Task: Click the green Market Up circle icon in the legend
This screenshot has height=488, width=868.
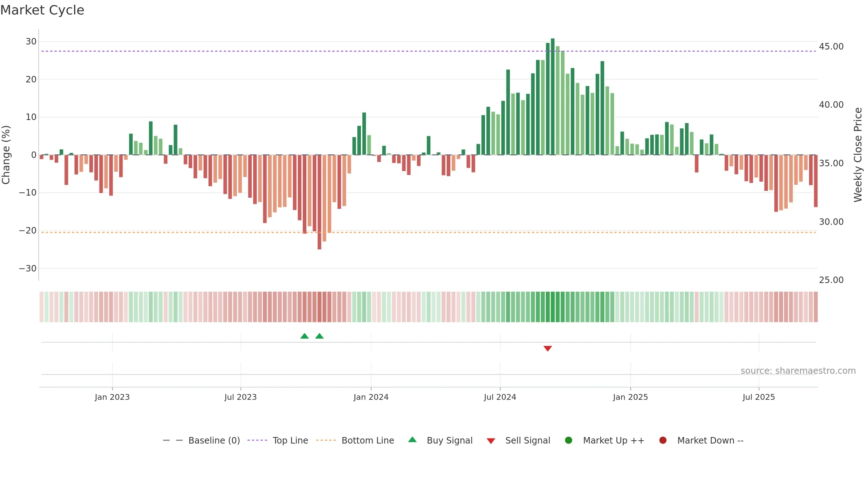Action: (569, 440)
